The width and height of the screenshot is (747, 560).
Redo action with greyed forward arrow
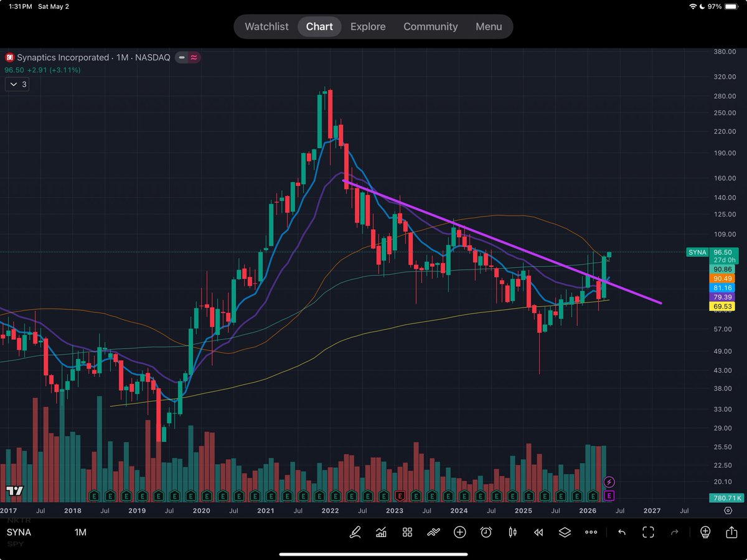[674, 532]
